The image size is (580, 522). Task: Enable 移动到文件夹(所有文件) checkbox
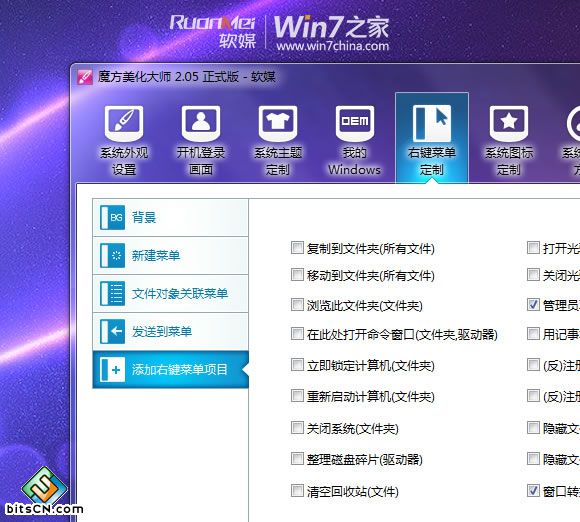pos(297,275)
